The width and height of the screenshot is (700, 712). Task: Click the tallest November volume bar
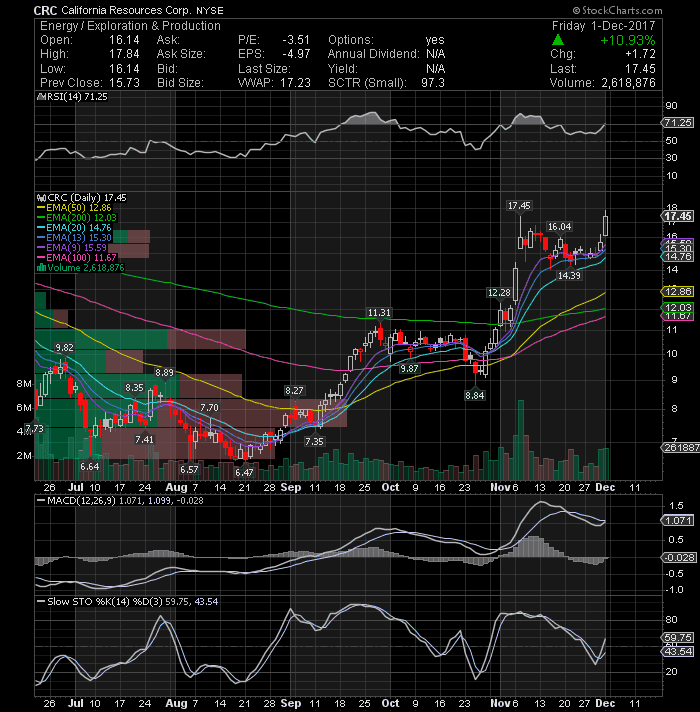[x=521, y=440]
